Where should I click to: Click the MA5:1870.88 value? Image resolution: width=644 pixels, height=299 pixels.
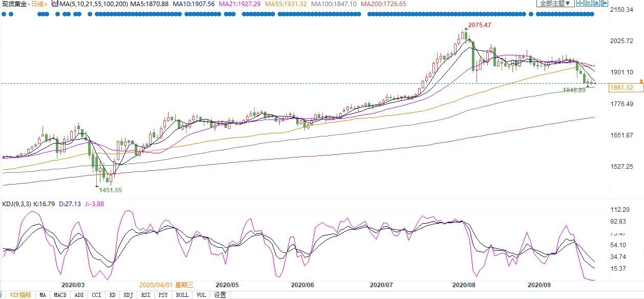pyautogui.click(x=151, y=4)
